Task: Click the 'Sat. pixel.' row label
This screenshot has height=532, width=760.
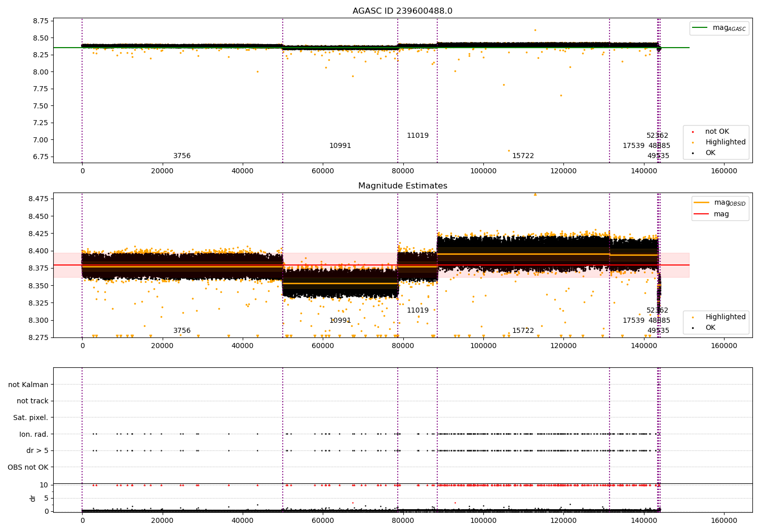Action: coord(31,418)
